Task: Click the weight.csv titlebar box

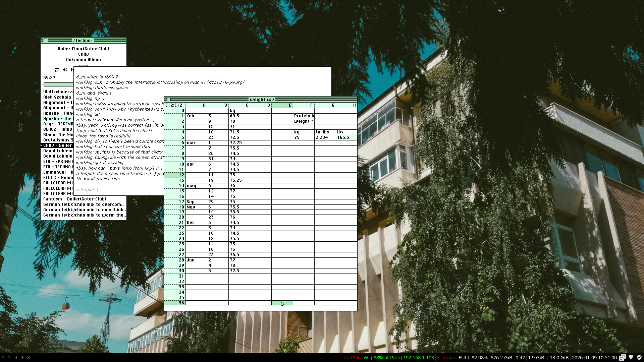Action: 169,100
